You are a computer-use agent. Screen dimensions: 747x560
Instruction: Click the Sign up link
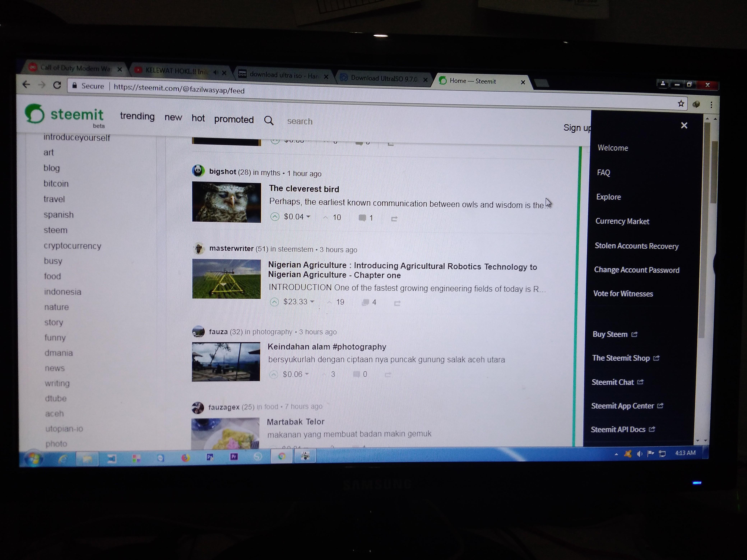pyautogui.click(x=577, y=128)
